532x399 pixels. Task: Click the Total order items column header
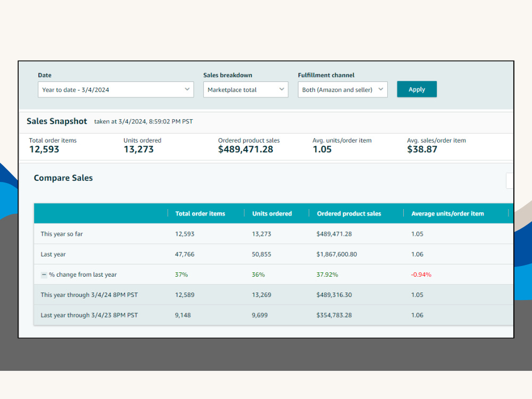[x=200, y=214]
